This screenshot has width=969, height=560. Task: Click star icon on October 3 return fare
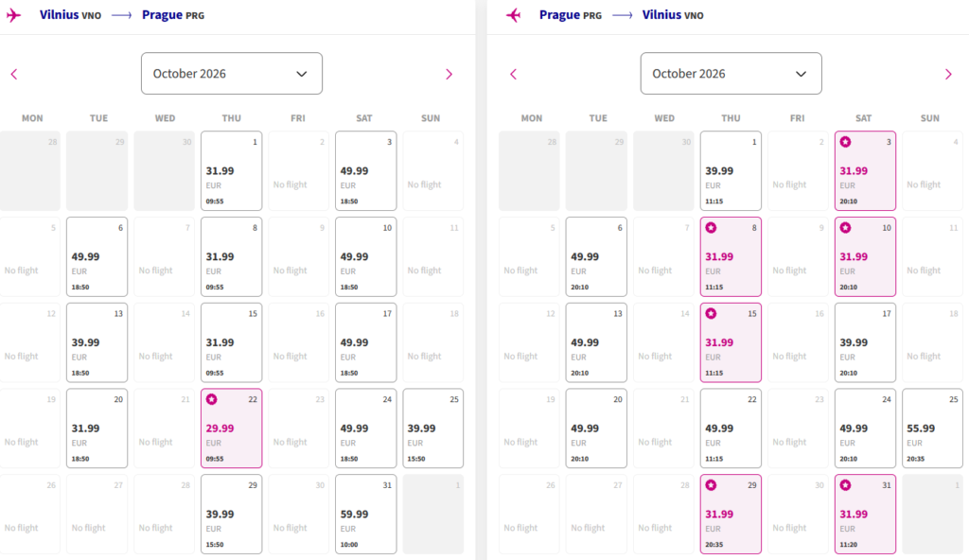pos(845,142)
